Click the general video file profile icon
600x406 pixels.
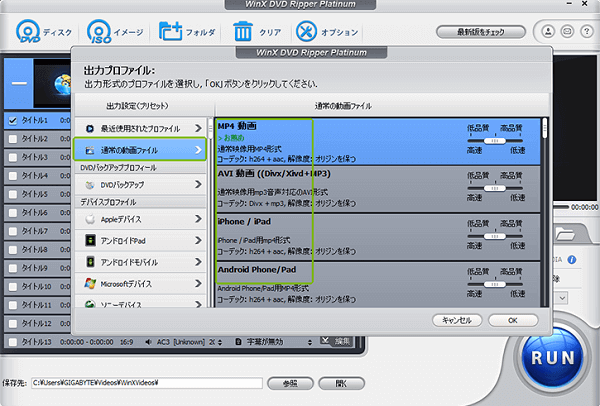pos(90,150)
